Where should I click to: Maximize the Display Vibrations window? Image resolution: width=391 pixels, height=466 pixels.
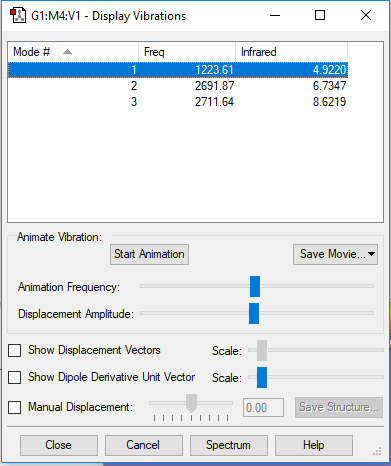(x=320, y=15)
